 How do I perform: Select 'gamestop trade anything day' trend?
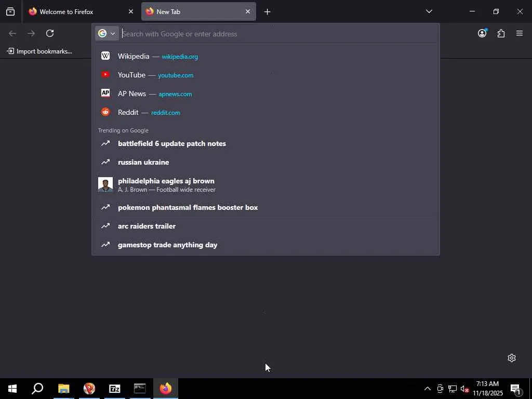[265, 245]
